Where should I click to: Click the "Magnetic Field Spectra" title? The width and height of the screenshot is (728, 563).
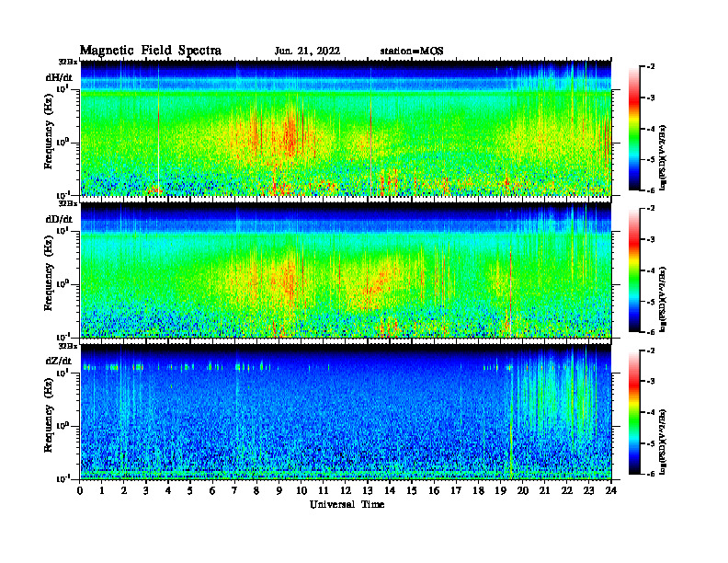click(x=151, y=51)
